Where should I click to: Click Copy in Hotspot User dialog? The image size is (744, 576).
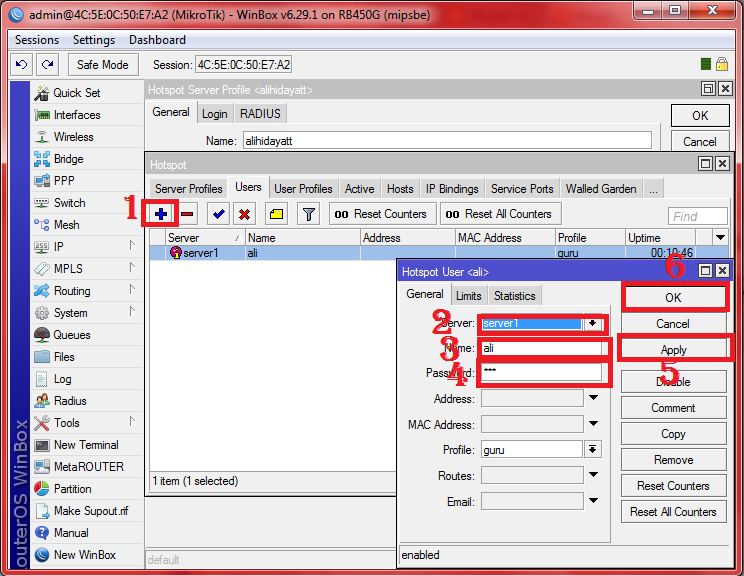click(674, 434)
